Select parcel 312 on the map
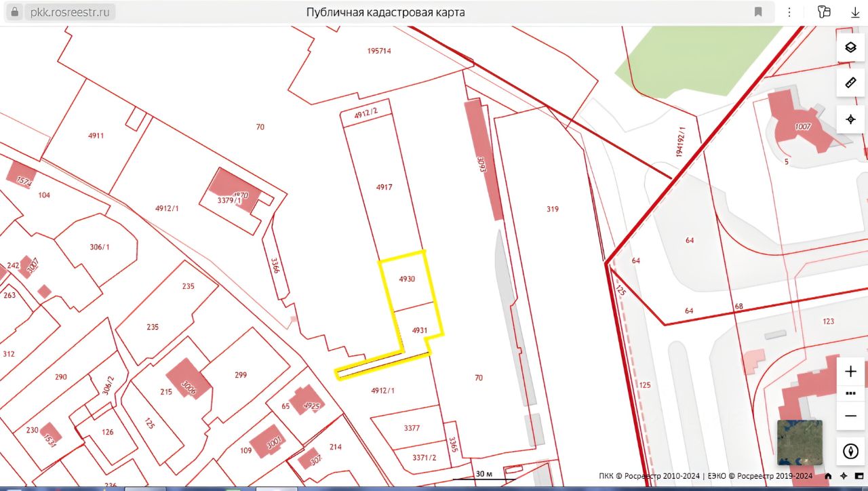 click(9, 354)
